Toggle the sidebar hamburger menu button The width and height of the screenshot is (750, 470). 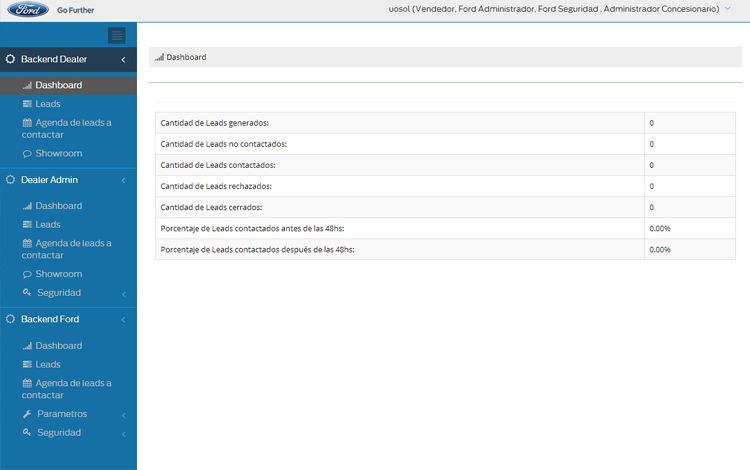(117, 36)
